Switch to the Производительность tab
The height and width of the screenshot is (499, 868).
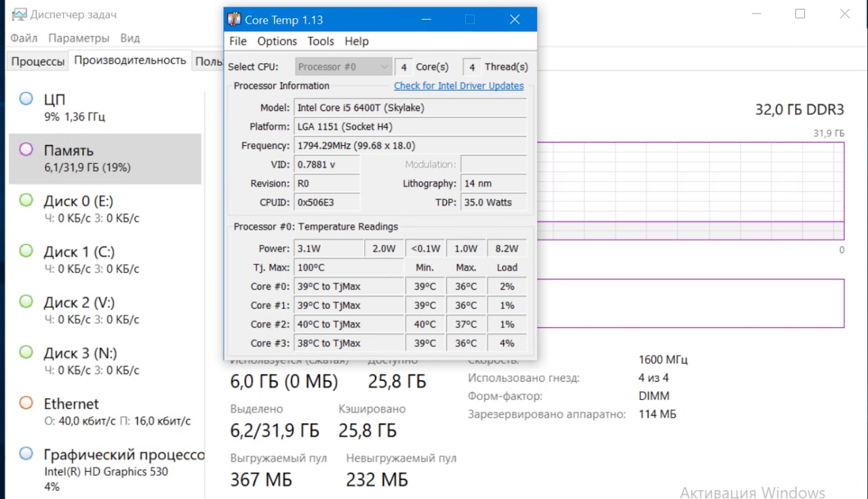tap(130, 60)
